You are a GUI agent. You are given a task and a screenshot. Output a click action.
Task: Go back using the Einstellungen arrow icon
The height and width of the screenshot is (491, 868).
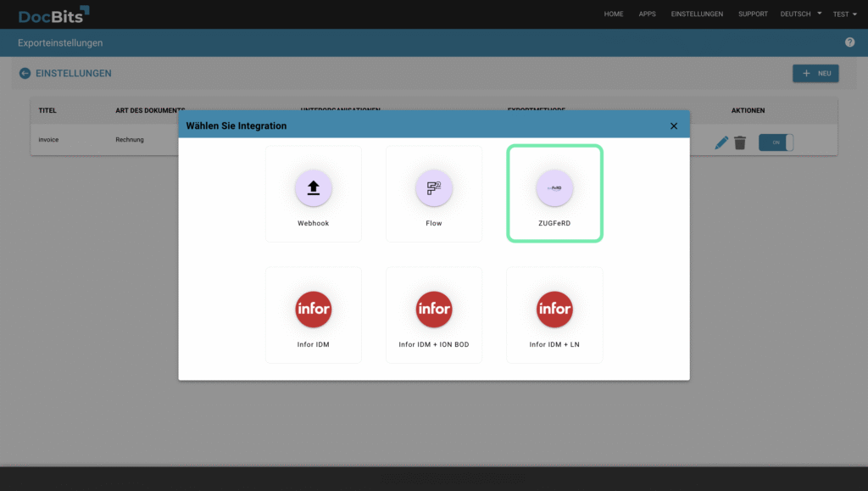tap(25, 73)
